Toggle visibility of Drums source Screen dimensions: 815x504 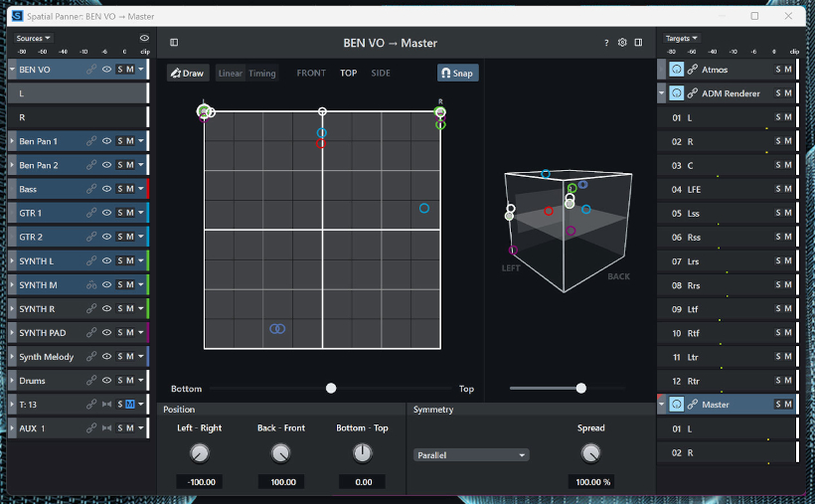[107, 380]
